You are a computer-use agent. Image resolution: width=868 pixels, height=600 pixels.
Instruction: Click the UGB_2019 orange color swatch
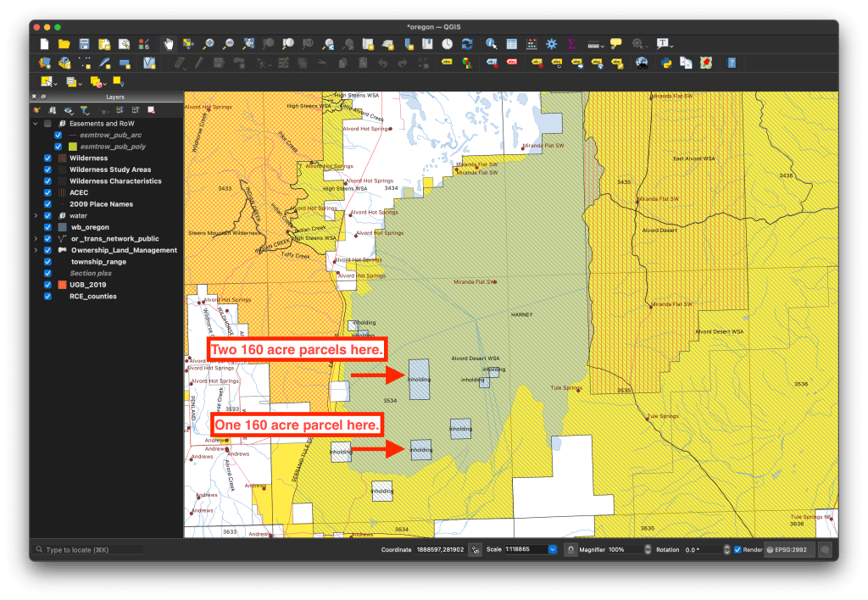click(x=62, y=286)
